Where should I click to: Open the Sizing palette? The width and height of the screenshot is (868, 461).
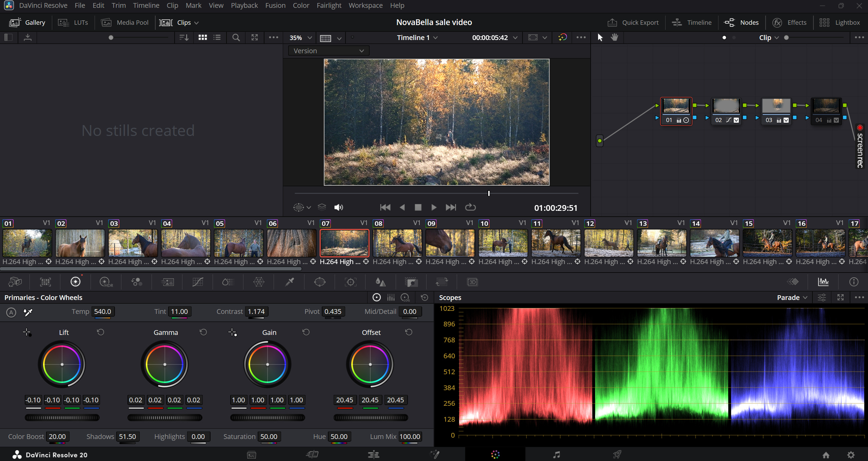(x=442, y=282)
